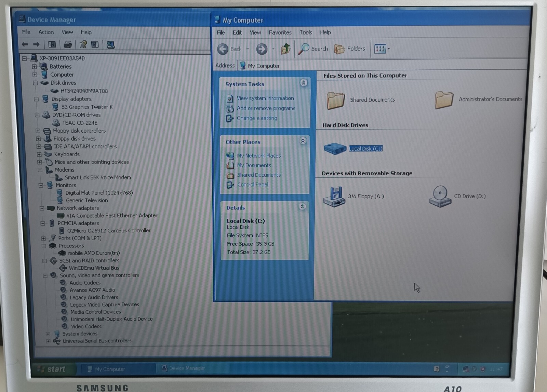Click Device Manager back arrow toolbar icon
The image size is (547, 392).
click(25, 44)
